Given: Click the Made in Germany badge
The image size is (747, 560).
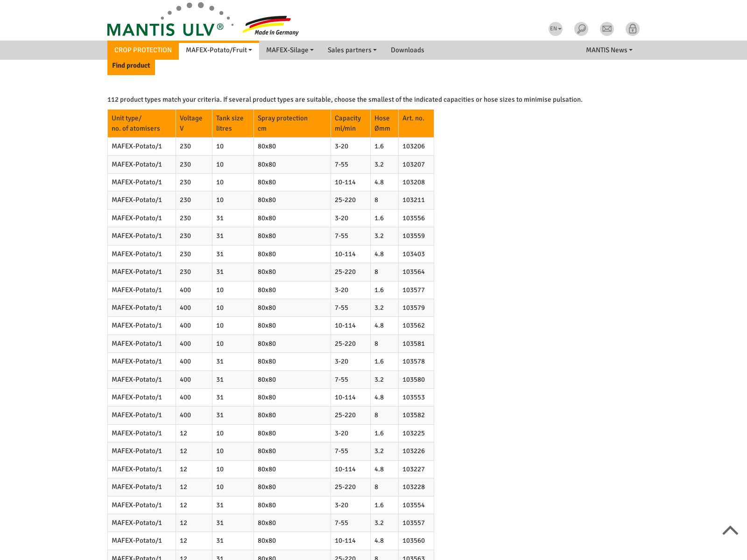Looking at the screenshot, I should [x=271, y=26].
